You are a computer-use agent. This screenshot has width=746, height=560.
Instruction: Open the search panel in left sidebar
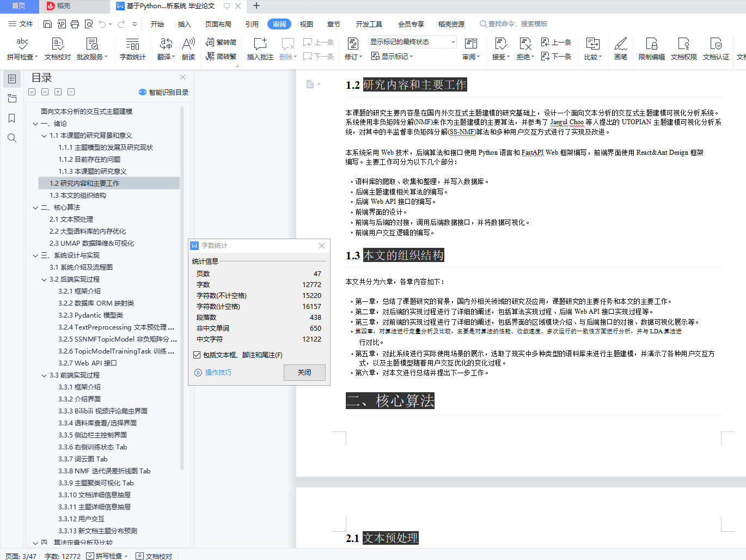pos(12,138)
